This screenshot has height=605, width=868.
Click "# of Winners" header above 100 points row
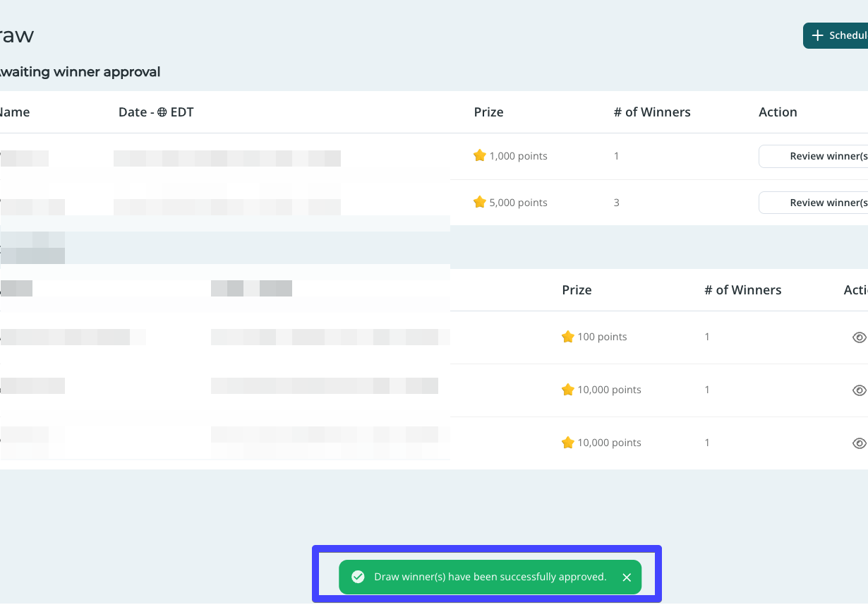tap(743, 290)
